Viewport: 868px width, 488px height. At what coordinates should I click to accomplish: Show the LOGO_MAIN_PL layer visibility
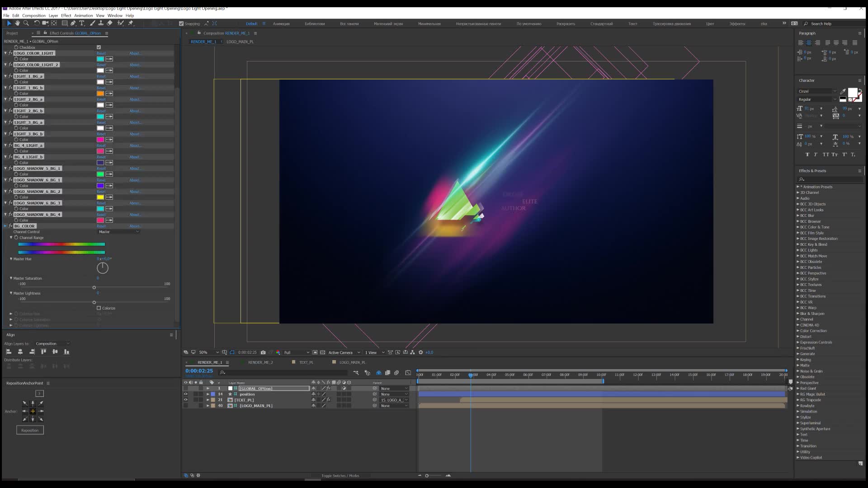185,406
